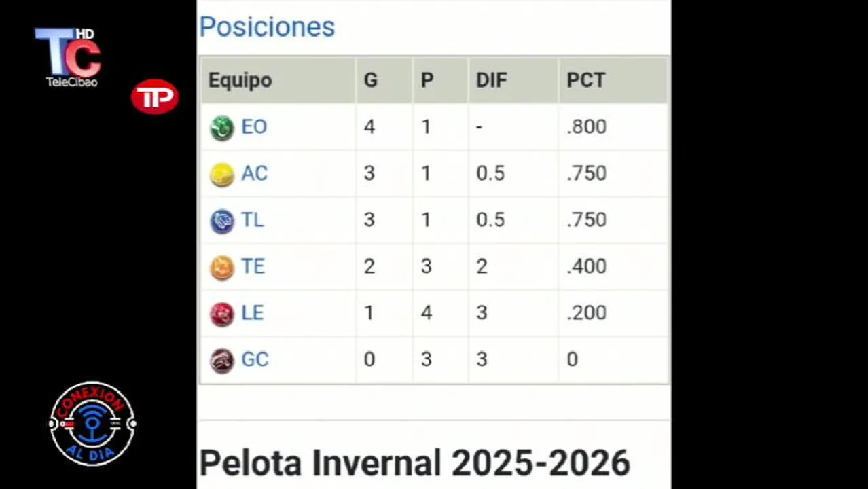This screenshot has height=489, width=868.
Task: Click the DIF column header
Action: coord(491,80)
